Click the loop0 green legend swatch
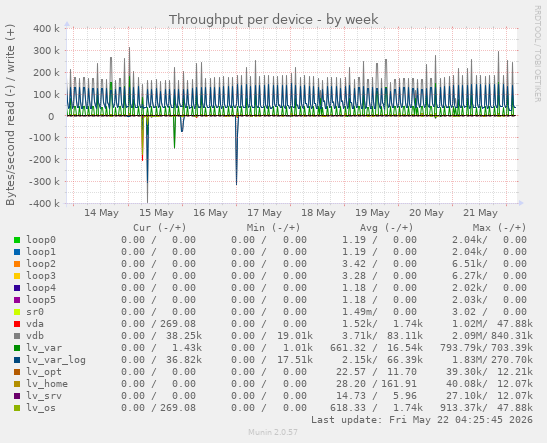547x443 pixels. [x=17, y=240]
